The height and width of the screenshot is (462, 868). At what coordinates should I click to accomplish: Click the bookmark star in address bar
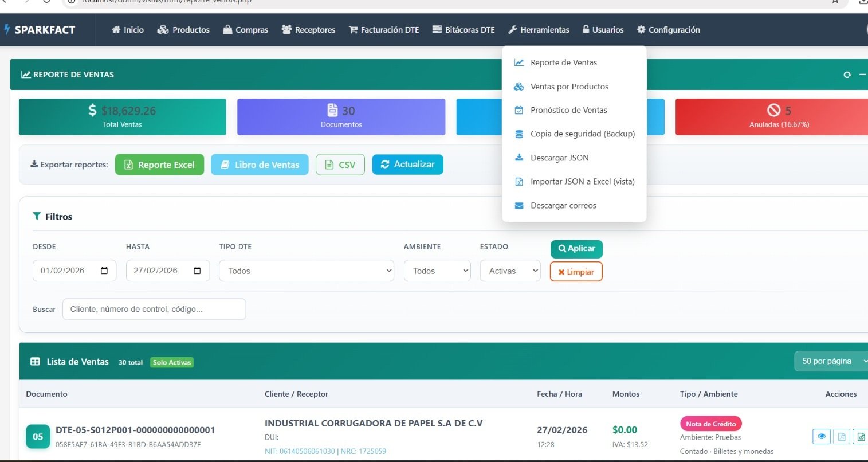pos(835,2)
